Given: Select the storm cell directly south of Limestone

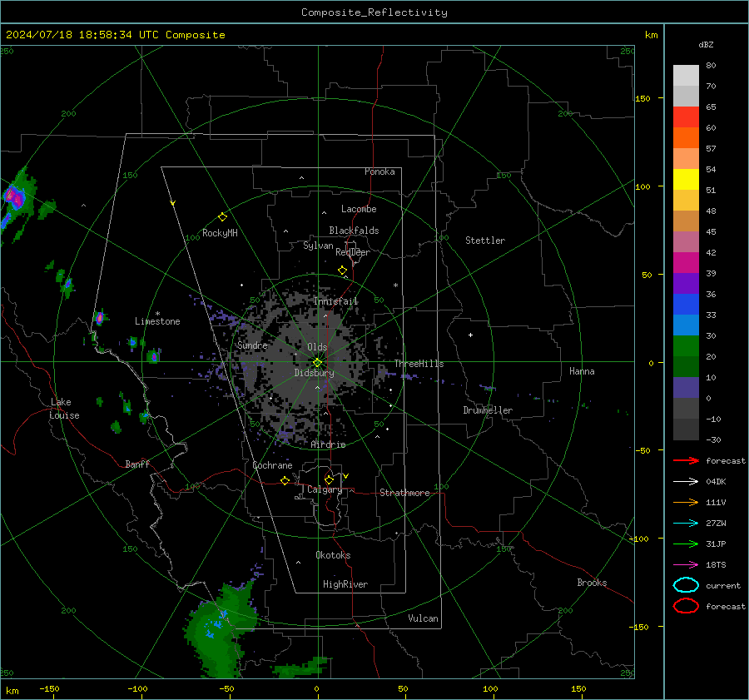Looking at the screenshot, I should 153,356.
